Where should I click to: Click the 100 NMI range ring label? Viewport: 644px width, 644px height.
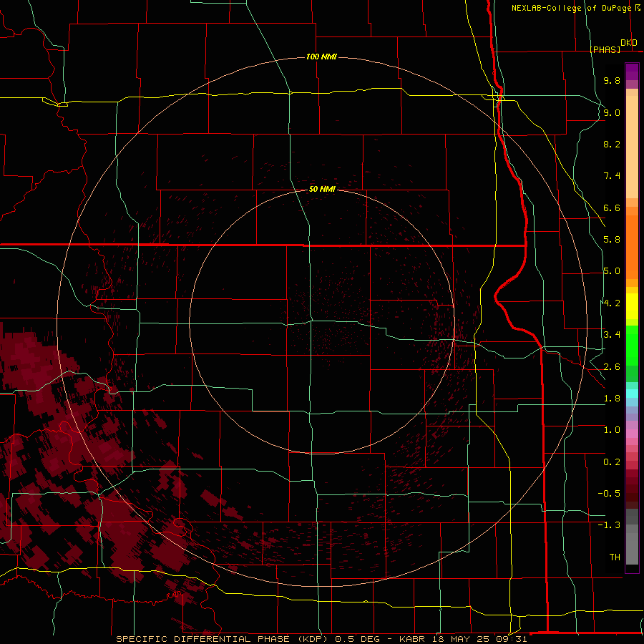point(321,57)
